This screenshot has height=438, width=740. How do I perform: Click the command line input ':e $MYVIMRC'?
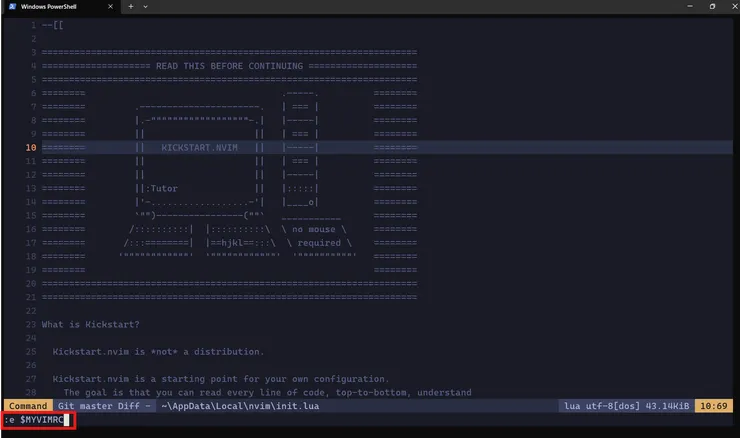tap(37, 420)
